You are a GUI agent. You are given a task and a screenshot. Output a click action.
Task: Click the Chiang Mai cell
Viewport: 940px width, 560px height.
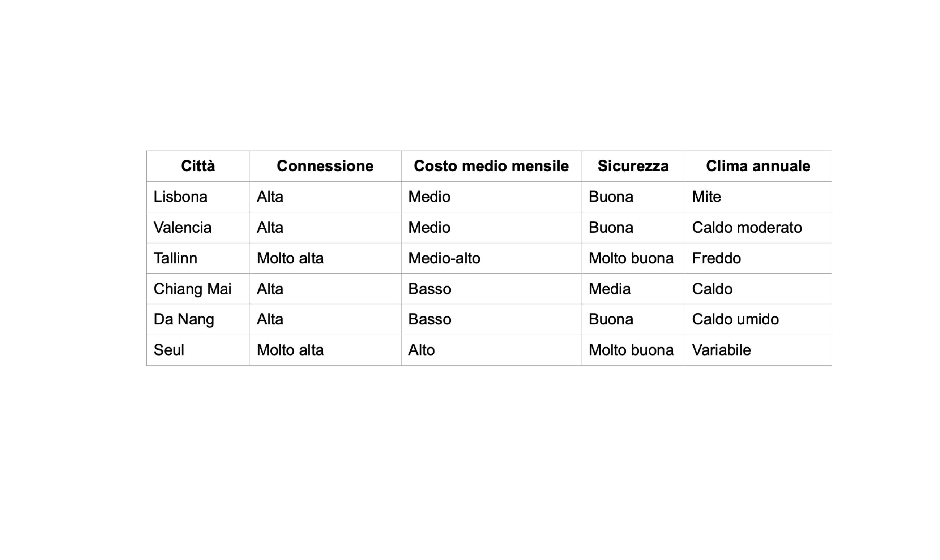tap(192, 289)
